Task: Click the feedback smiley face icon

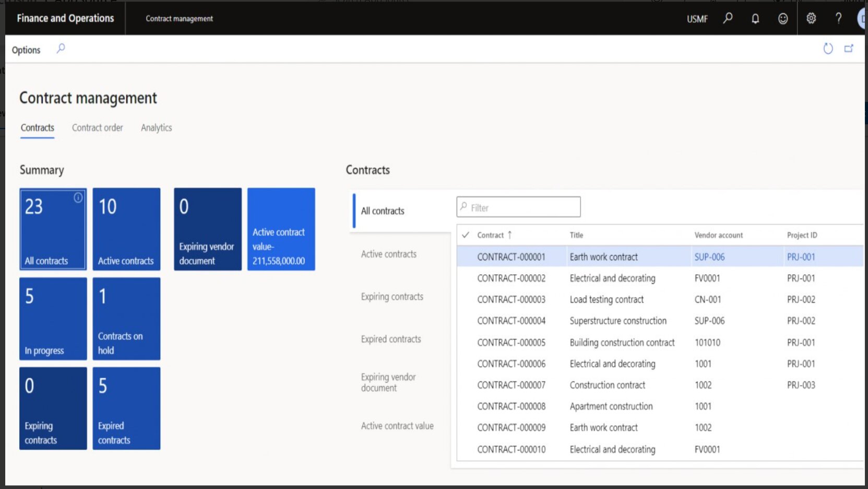Action: (783, 19)
